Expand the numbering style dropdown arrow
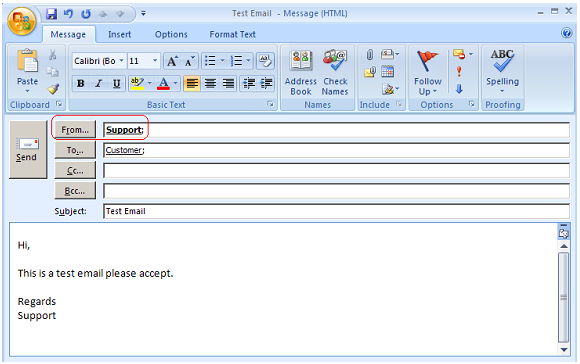This screenshot has height=364, width=580. pos(248,61)
